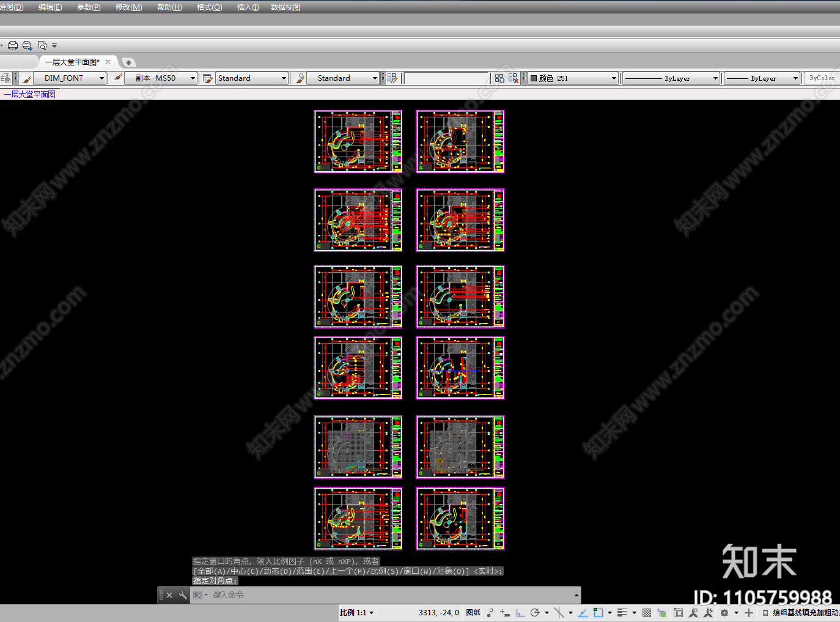840x622 pixels.
Task: Click the Print icon in quick access toolbar
Action: pyautogui.click(x=13, y=46)
